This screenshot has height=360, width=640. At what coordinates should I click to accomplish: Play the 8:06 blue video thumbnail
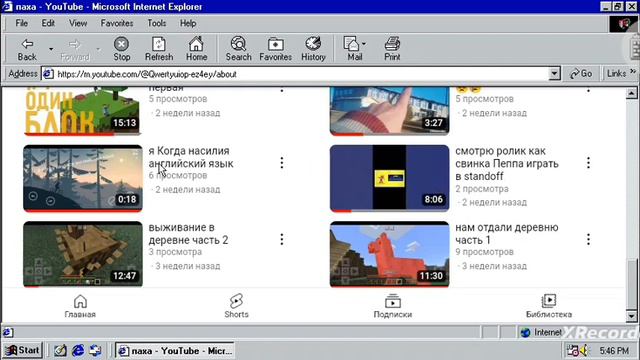tap(389, 178)
